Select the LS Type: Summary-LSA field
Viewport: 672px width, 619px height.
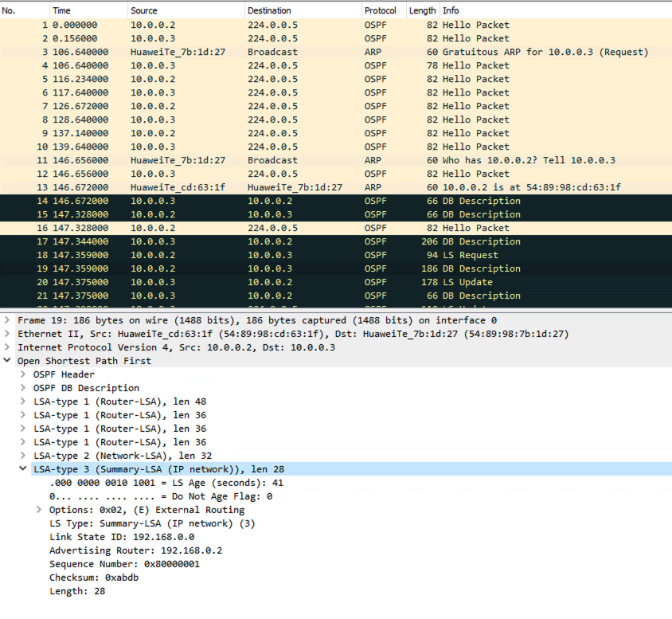(x=152, y=523)
